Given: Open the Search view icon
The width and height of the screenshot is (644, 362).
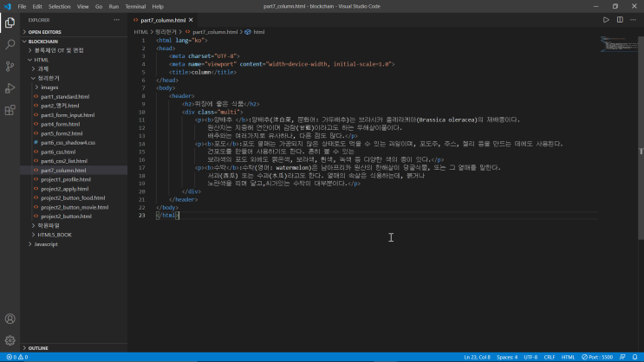Looking at the screenshot, I should point(10,44).
